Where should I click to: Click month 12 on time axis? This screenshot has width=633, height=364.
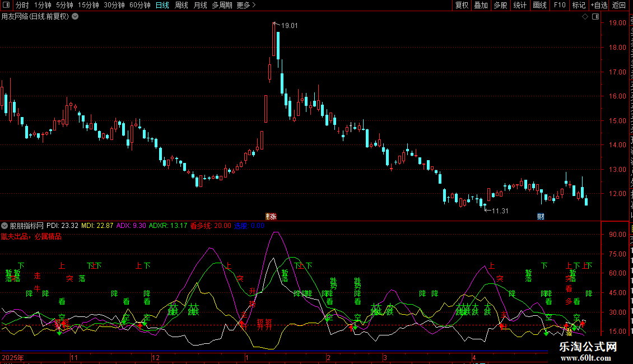[x=155, y=357]
